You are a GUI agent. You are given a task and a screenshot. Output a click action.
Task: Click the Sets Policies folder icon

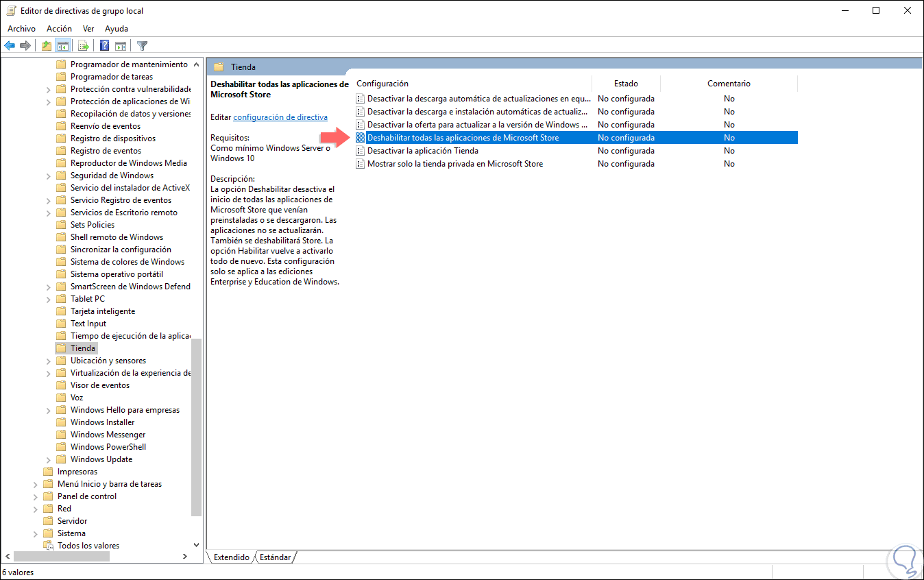click(x=61, y=225)
